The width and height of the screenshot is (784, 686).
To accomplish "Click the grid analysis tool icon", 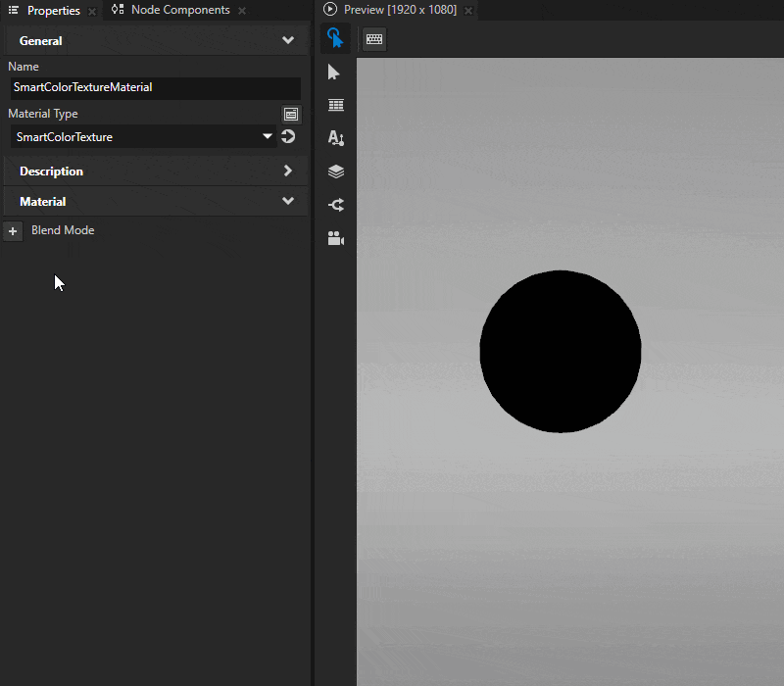I will (x=335, y=105).
